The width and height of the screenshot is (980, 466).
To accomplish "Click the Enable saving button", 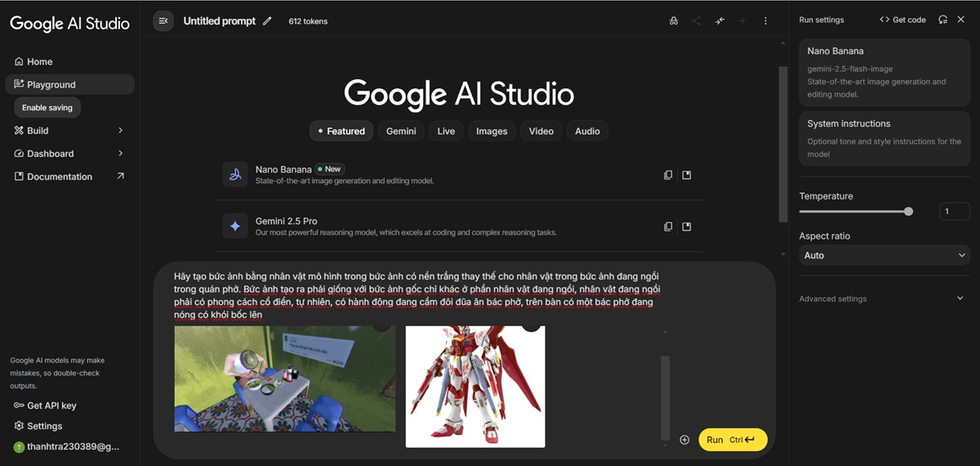I will tap(47, 107).
